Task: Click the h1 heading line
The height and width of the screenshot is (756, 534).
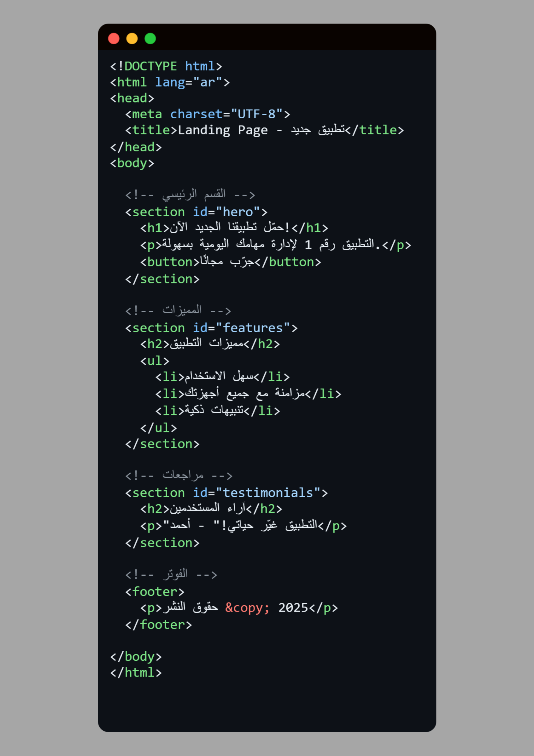Action: (x=234, y=228)
